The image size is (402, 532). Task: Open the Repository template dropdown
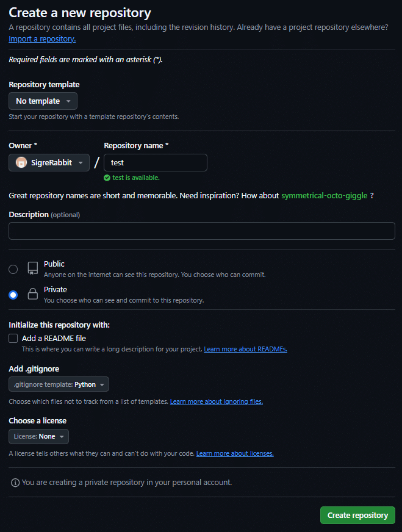tap(43, 101)
